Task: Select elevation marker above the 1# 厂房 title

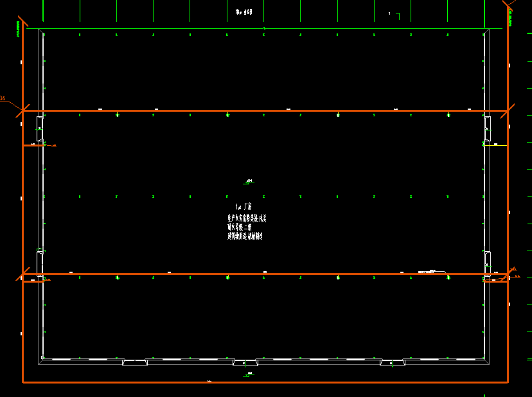Action: (x=249, y=182)
